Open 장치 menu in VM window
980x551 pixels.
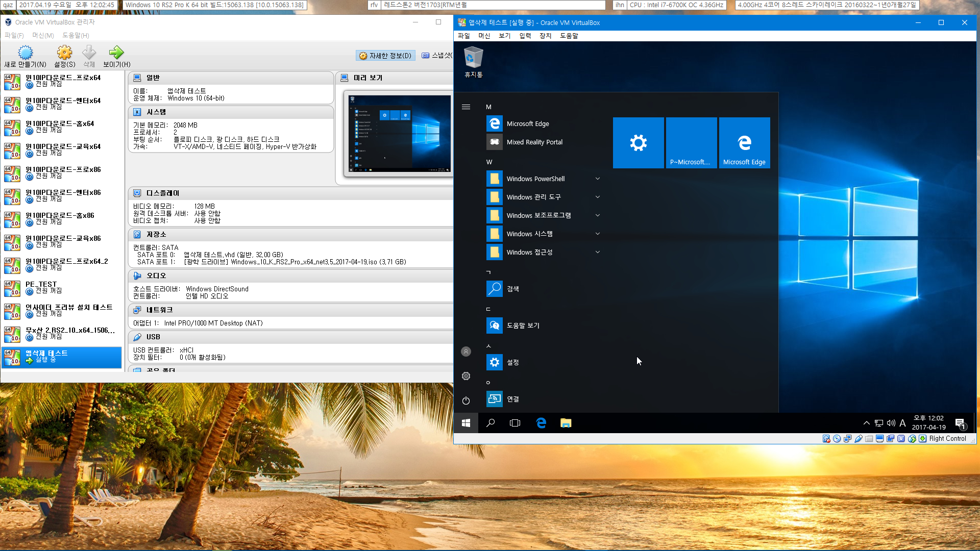pyautogui.click(x=545, y=36)
